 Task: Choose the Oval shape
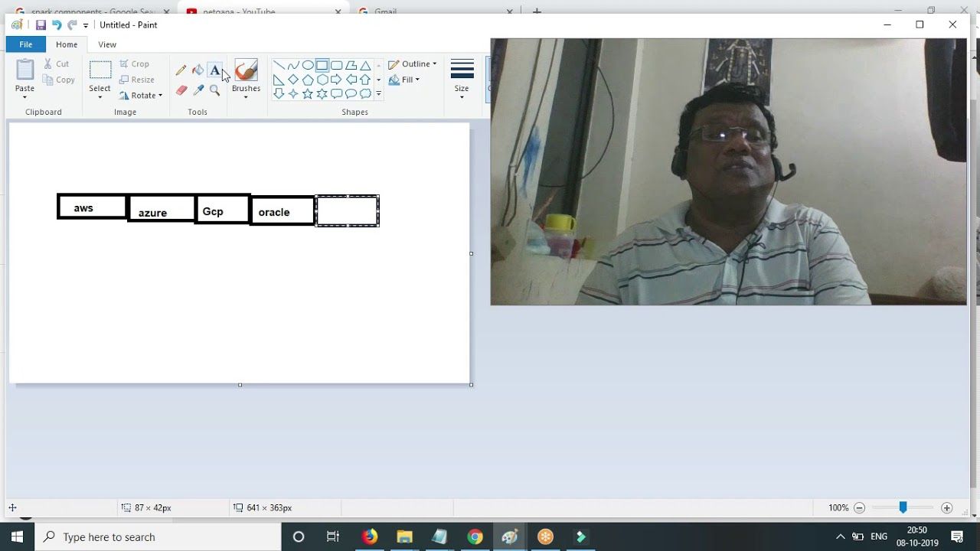308,65
